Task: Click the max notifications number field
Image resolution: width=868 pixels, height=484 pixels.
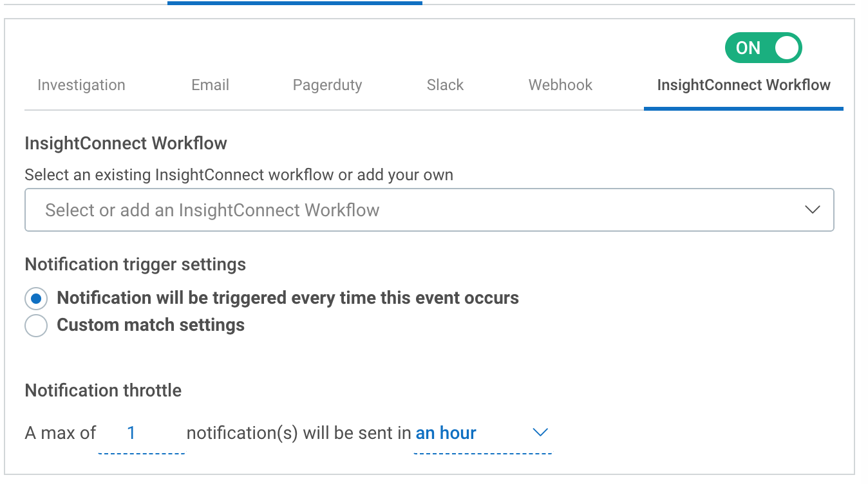Action: (x=140, y=433)
